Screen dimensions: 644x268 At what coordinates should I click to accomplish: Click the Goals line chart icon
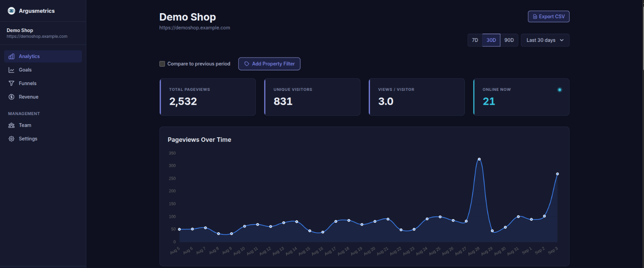pyautogui.click(x=11, y=70)
